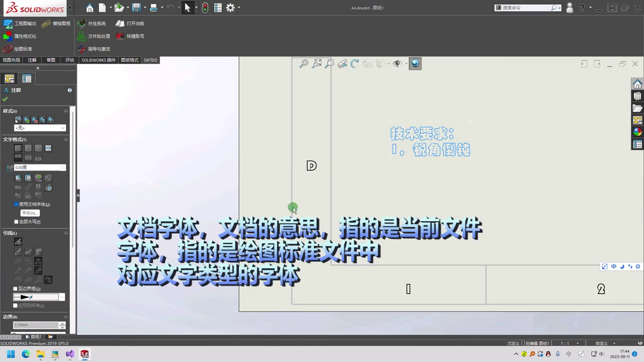Viewport: 644px width, 362px height.
Task: Open a file using the folder arrow icon
Action: pos(119,8)
